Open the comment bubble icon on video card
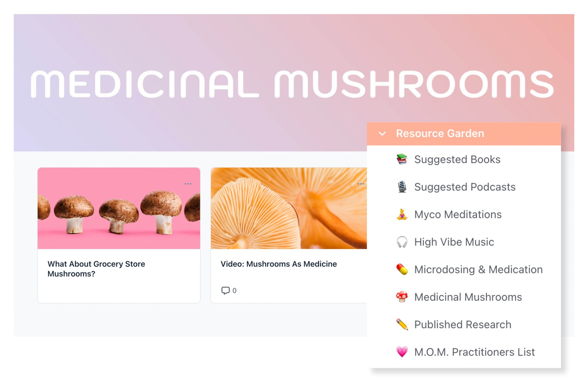The height and width of the screenshot is (381, 588). [x=225, y=290]
